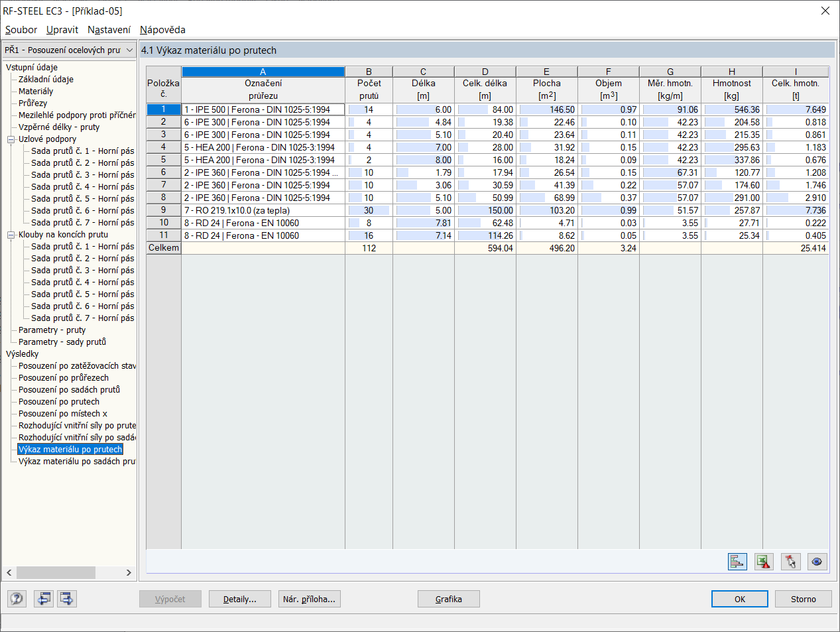The height and width of the screenshot is (632, 840).
Task: Open Výkaz materiálu po sadách prutů
Action: (x=77, y=462)
